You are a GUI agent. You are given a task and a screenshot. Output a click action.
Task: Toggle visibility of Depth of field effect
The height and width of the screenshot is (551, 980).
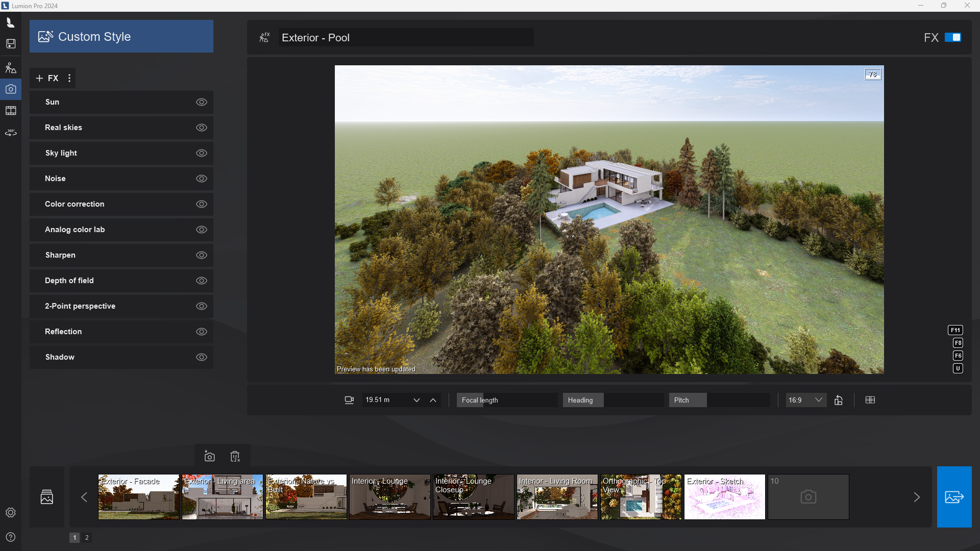[x=202, y=281]
